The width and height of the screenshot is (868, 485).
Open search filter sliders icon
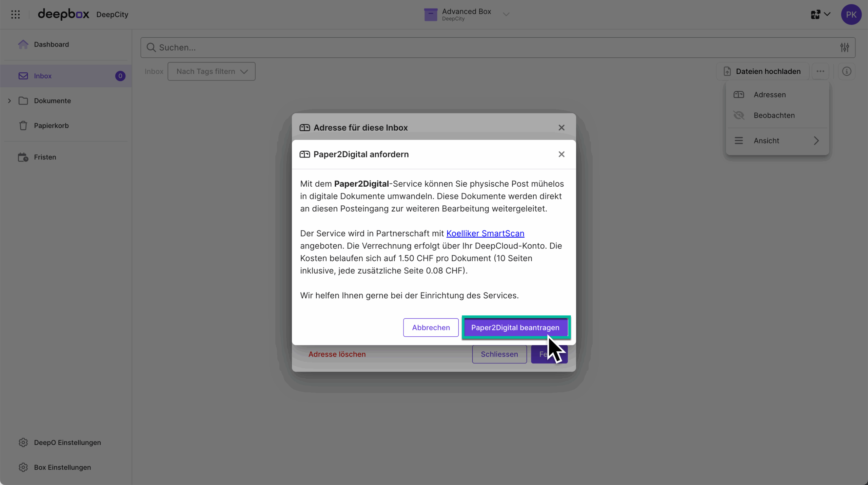[x=845, y=48]
